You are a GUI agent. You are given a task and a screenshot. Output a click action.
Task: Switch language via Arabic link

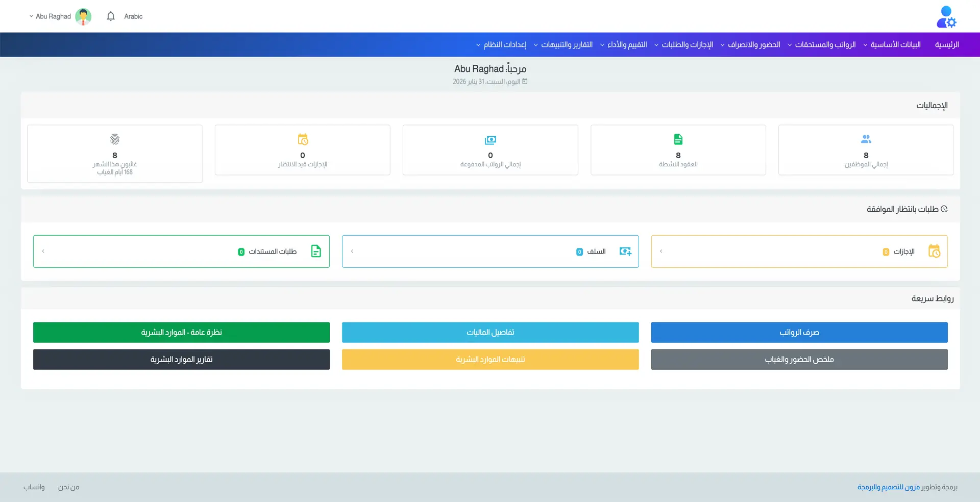[x=133, y=16]
